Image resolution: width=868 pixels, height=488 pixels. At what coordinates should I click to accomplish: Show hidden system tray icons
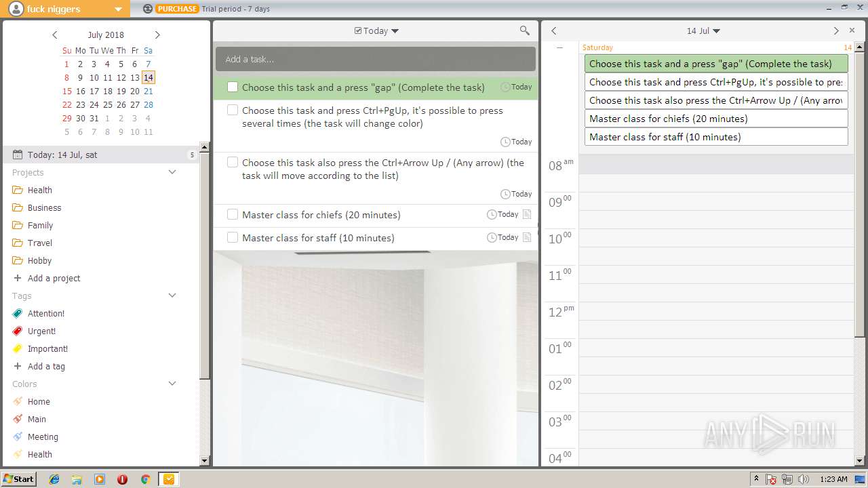pyautogui.click(x=756, y=479)
